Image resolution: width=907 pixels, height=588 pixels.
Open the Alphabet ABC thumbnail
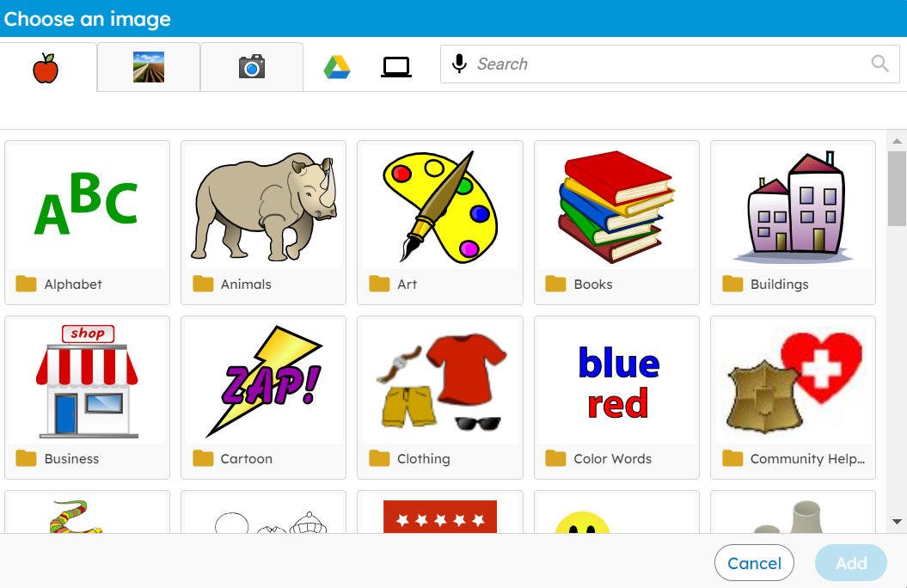point(87,205)
